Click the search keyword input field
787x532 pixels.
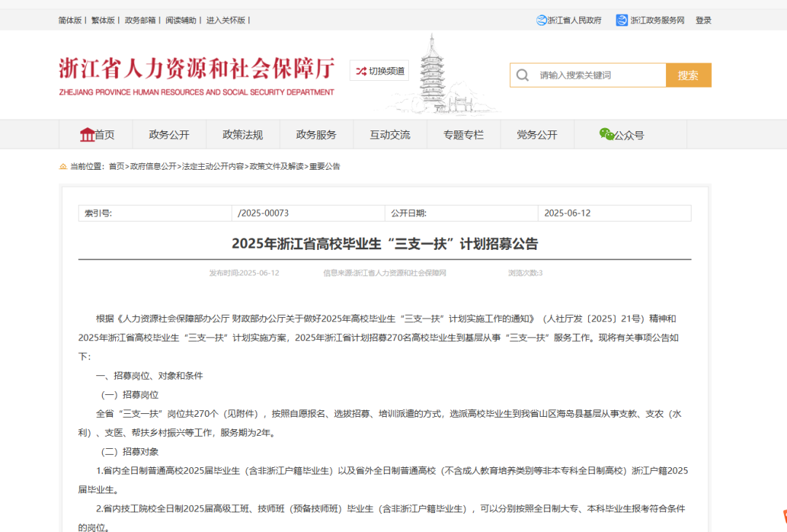click(599, 75)
